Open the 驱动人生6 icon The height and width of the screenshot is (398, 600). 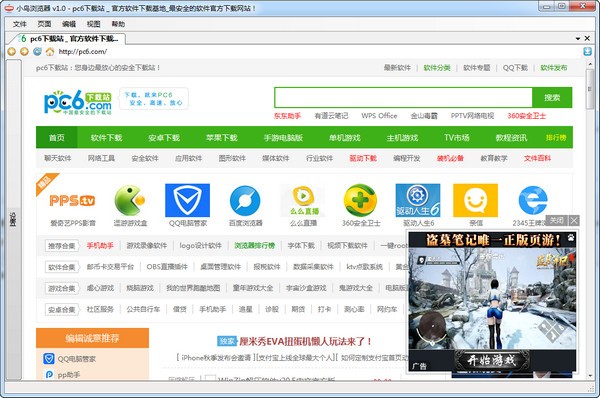pyautogui.click(x=417, y=200)
